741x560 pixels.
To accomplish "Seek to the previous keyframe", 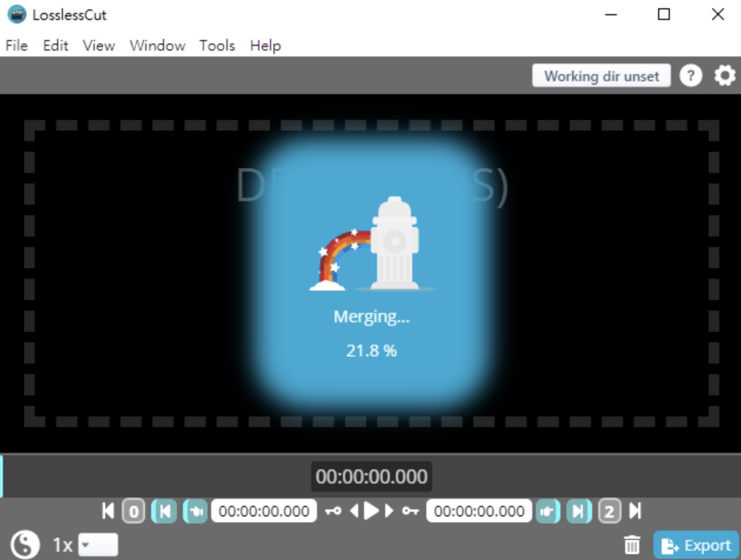I will click(x=333, y=511).
